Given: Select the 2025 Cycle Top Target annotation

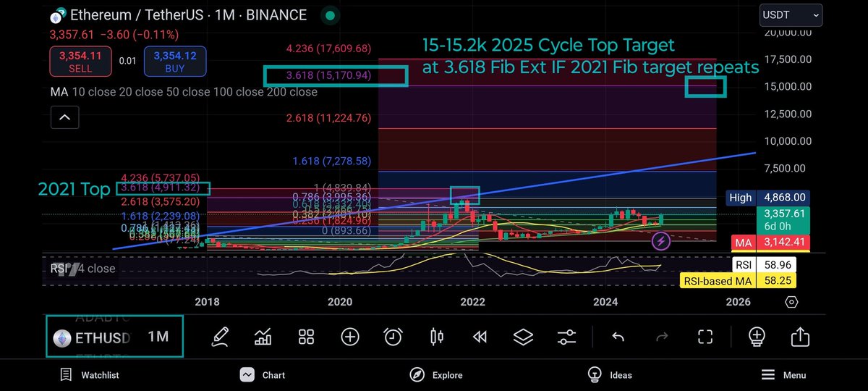Looking at the screenshot, I should [590, 56].
